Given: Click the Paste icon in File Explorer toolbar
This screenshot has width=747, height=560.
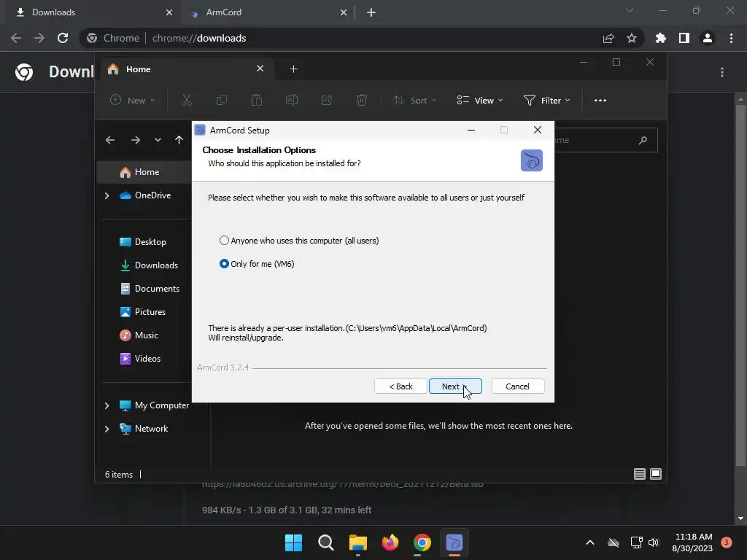Looking at the screenshot, I should pyautogui.click(x=256, y=100).
